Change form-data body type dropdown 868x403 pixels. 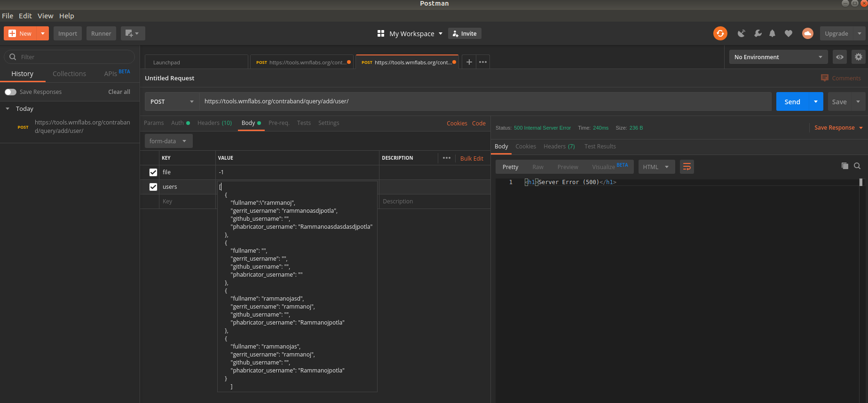tap(168, 141)
